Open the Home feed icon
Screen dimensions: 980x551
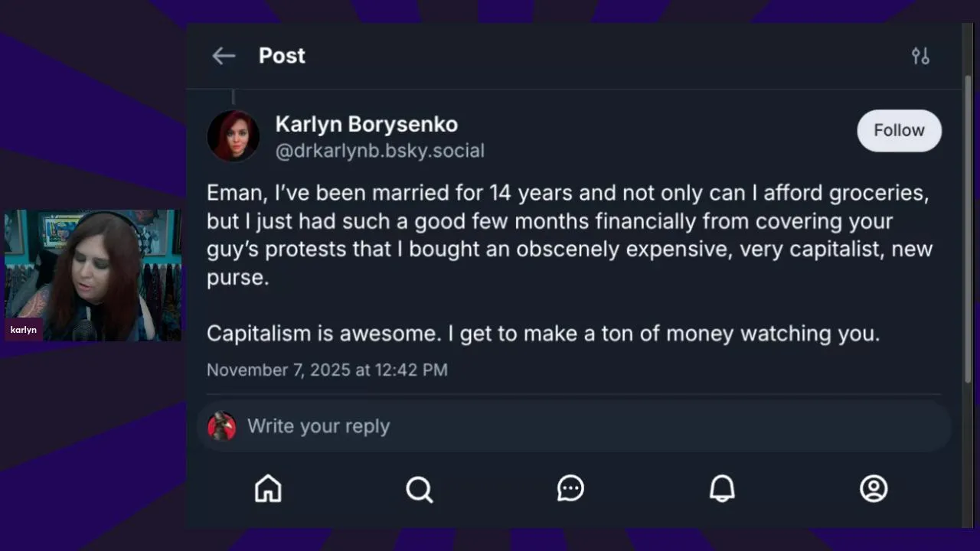point(268,488)
